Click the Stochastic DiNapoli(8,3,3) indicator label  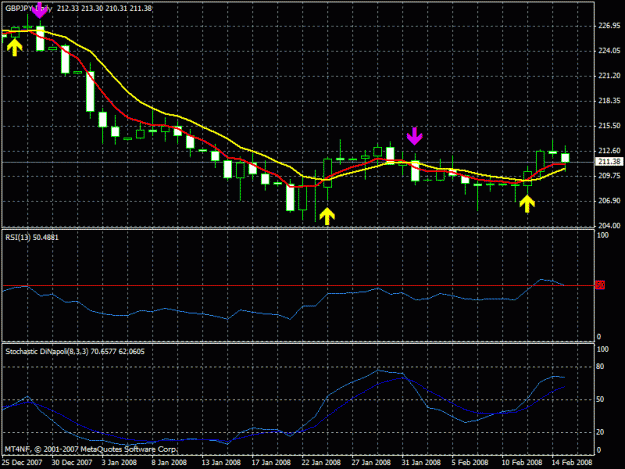(75, 351)
